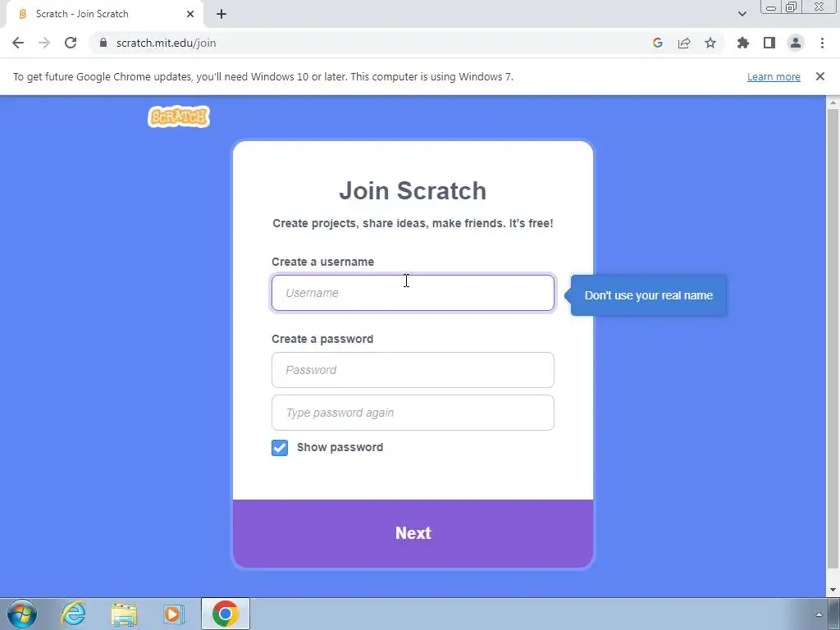Open Windows Explorer from the taskbar
840x630 pixels.
click(124, 614)
